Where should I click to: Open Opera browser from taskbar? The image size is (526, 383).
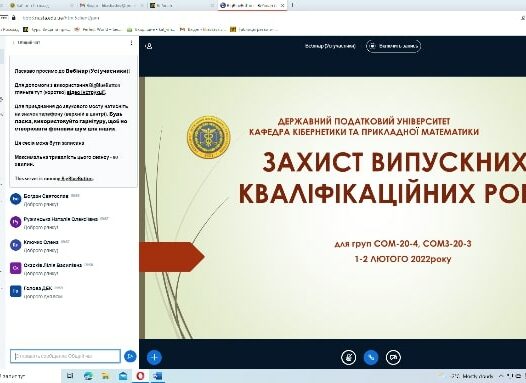click(x=141, y=376)
